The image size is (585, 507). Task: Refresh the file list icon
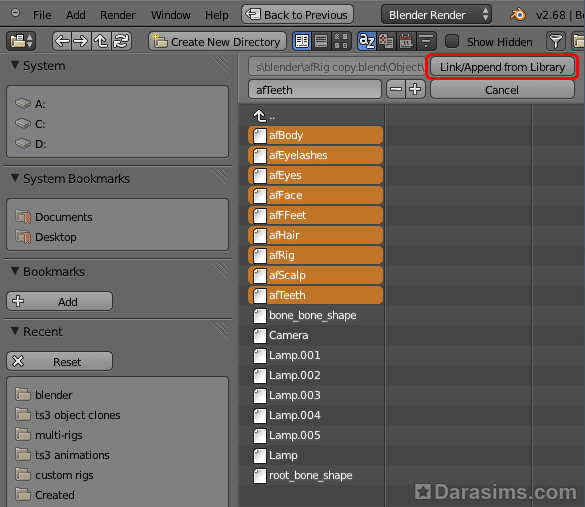point(121,41)
